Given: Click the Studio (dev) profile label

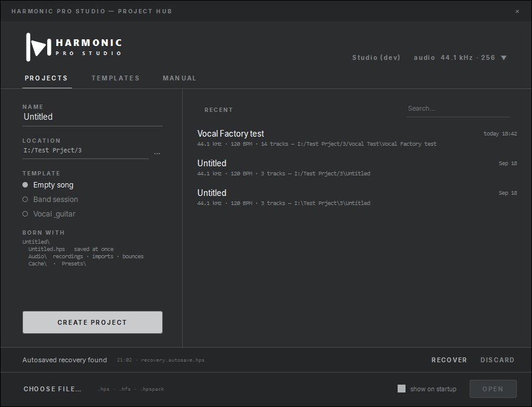Looking at the screenshot, I should tap(376, 57).
